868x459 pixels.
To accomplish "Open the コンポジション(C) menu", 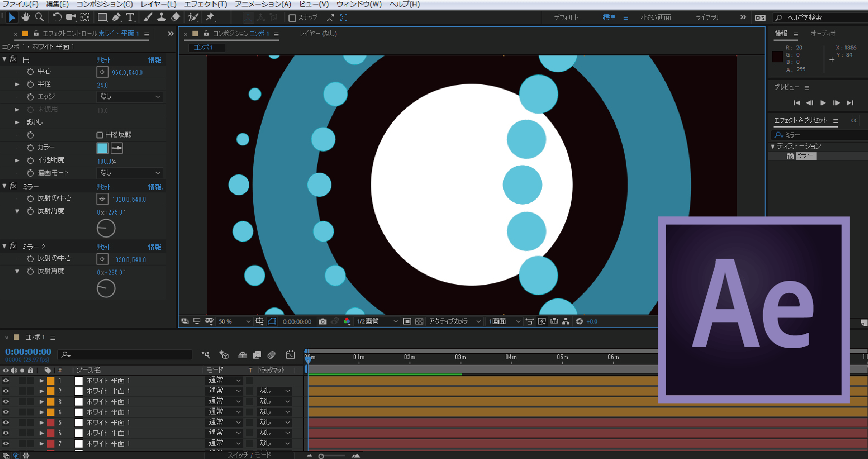I will [104, 4].
